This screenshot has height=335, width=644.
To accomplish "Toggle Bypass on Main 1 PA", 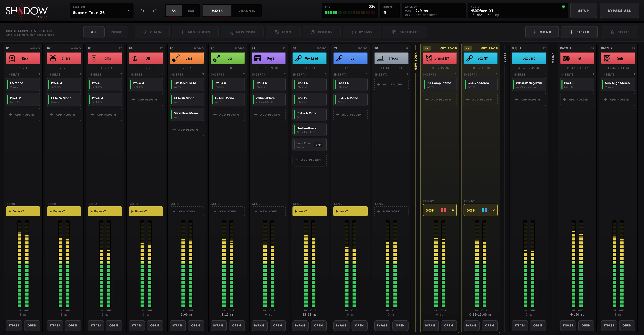I will pyautogui.click(x=568, y=325).
